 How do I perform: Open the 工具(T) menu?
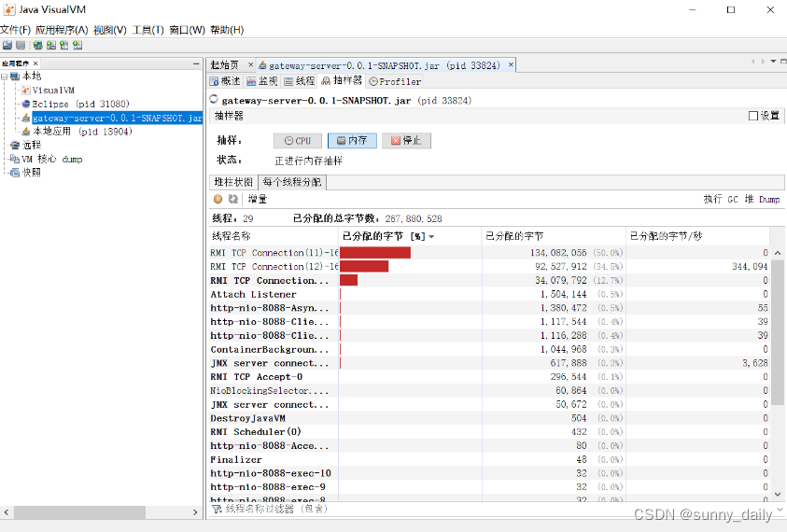(148, 30)
